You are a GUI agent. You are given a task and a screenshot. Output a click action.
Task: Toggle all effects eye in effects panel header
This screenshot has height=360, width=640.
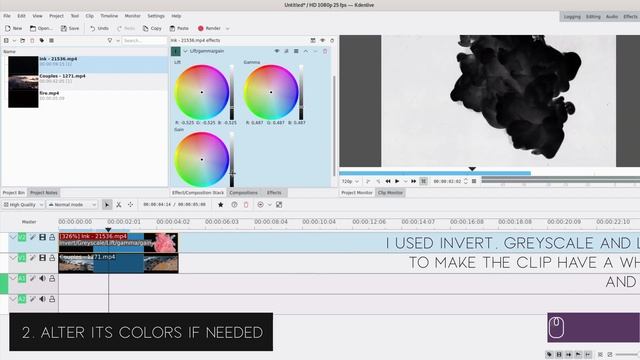point(322,40)
